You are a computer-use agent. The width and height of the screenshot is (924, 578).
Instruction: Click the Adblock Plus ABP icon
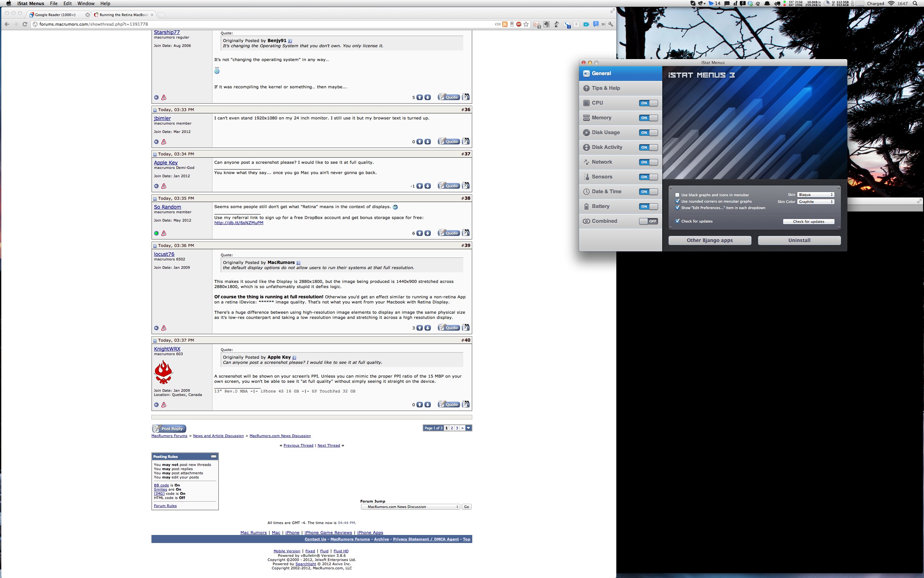pyautogui.click(x=519, y=24)
